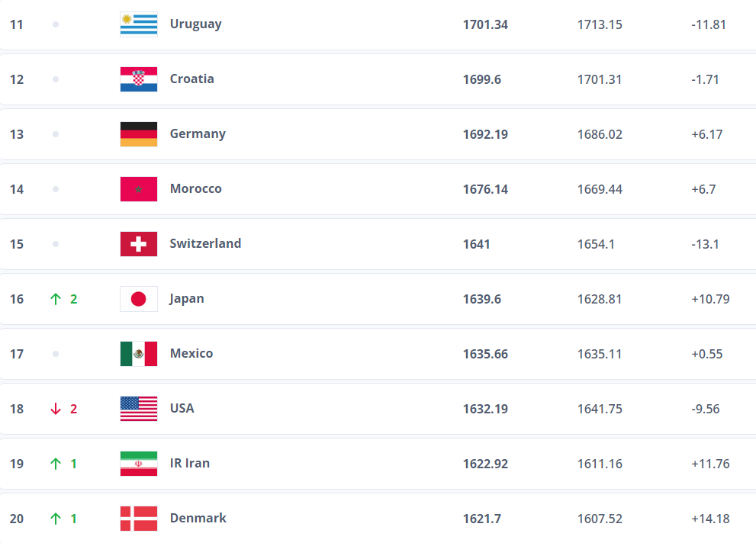Click Mexico's +0.55 points change value

(707, 354)
